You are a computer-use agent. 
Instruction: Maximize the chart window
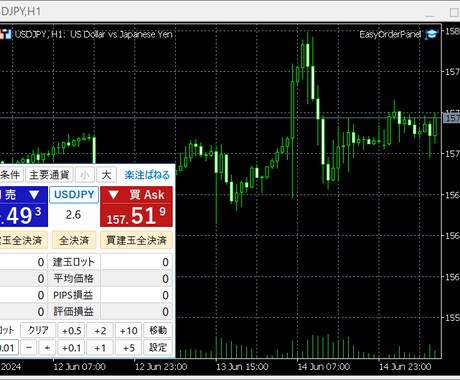click(454, 12)
